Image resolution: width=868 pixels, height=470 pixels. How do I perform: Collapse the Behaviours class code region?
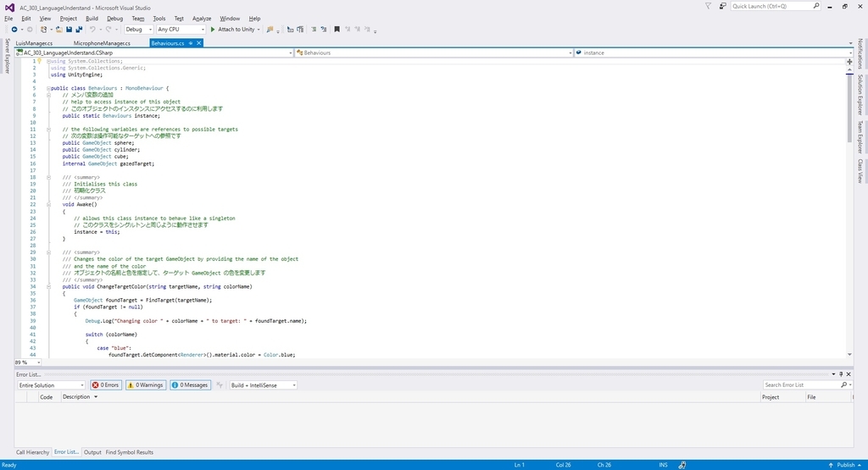pos(48,88)
